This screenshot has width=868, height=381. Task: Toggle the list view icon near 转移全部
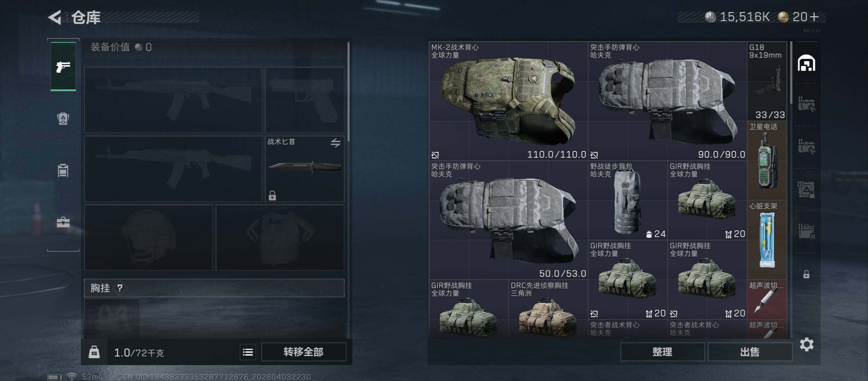248,352
